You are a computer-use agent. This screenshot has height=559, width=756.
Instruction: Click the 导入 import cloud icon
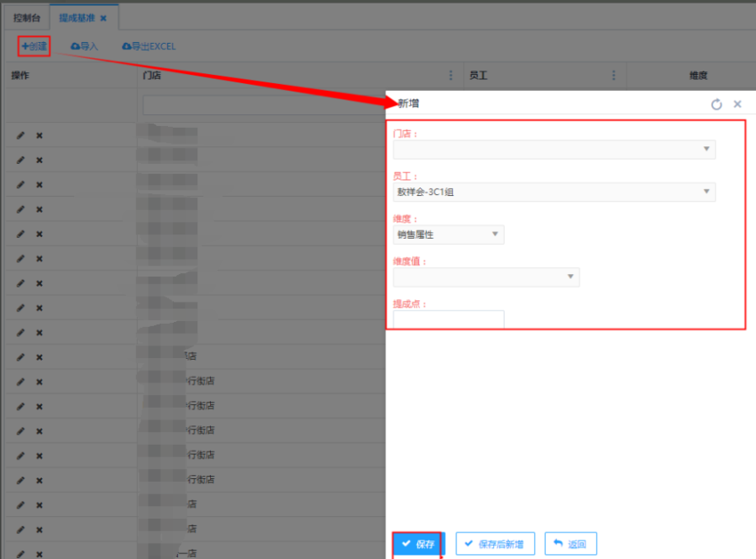click(76, 46)
